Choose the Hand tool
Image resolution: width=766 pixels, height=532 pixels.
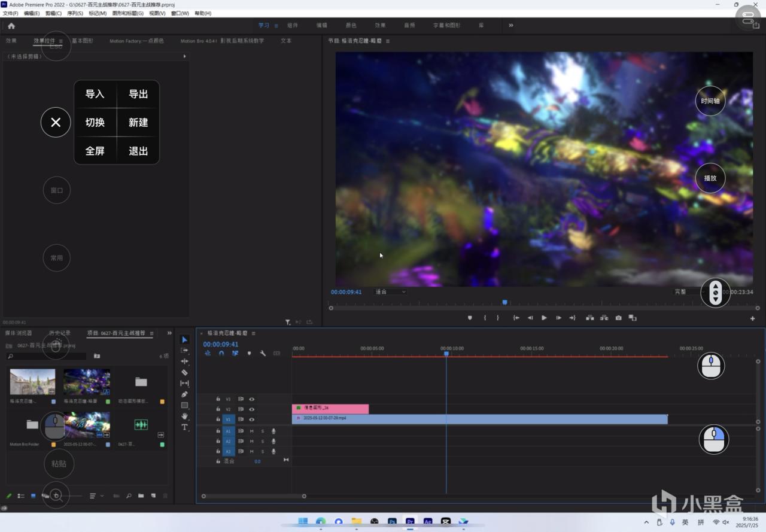(x=184, y=416)
